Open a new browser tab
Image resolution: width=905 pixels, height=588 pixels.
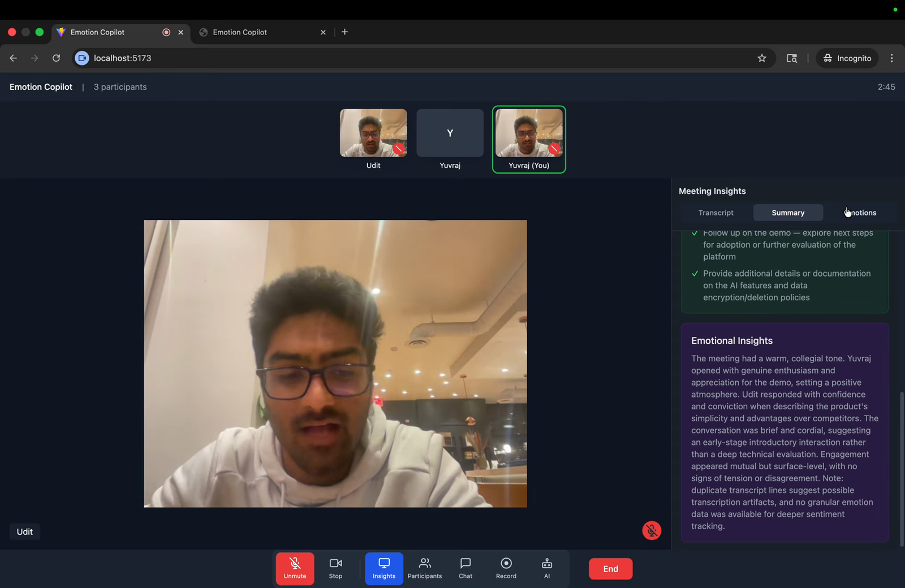(x=344, y=32)
